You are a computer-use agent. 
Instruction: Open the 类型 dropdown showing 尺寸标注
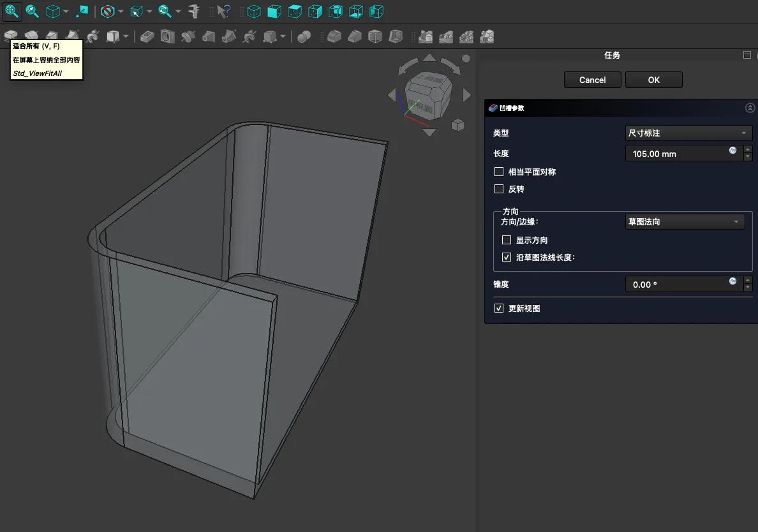[688, 133]
